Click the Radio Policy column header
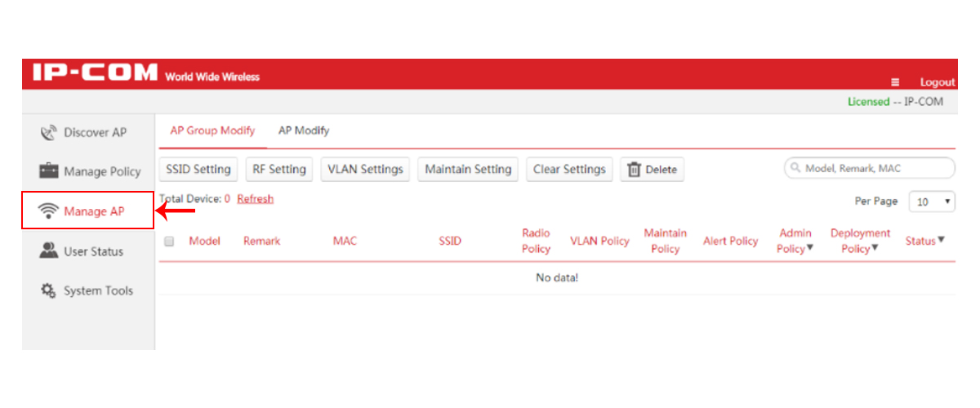This screenshot has width=980, height=408. (536, 241)
